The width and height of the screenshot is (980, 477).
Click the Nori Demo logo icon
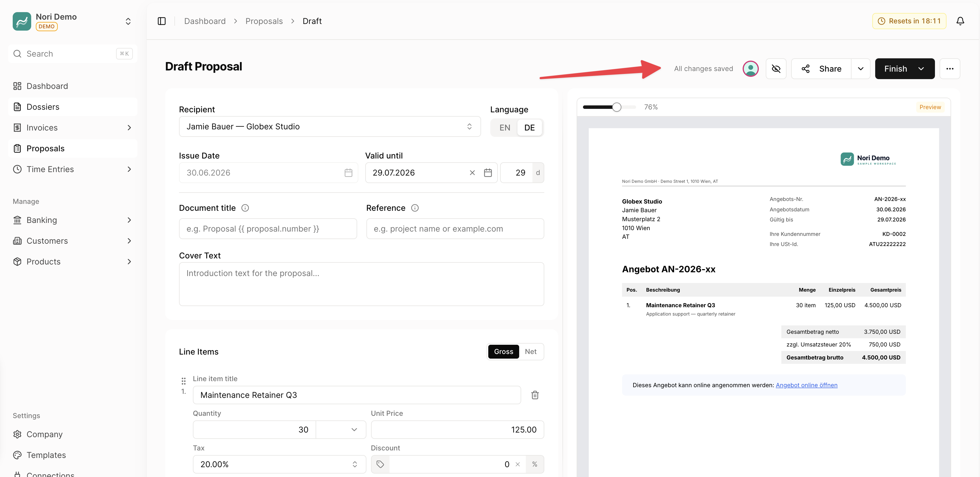22,21
